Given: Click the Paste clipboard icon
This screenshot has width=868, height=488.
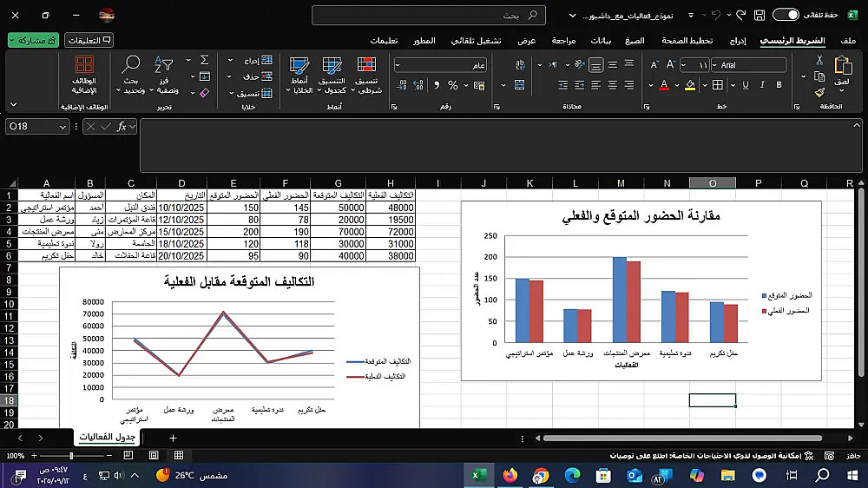Looking at the screenshot, I should coord(843,65).
